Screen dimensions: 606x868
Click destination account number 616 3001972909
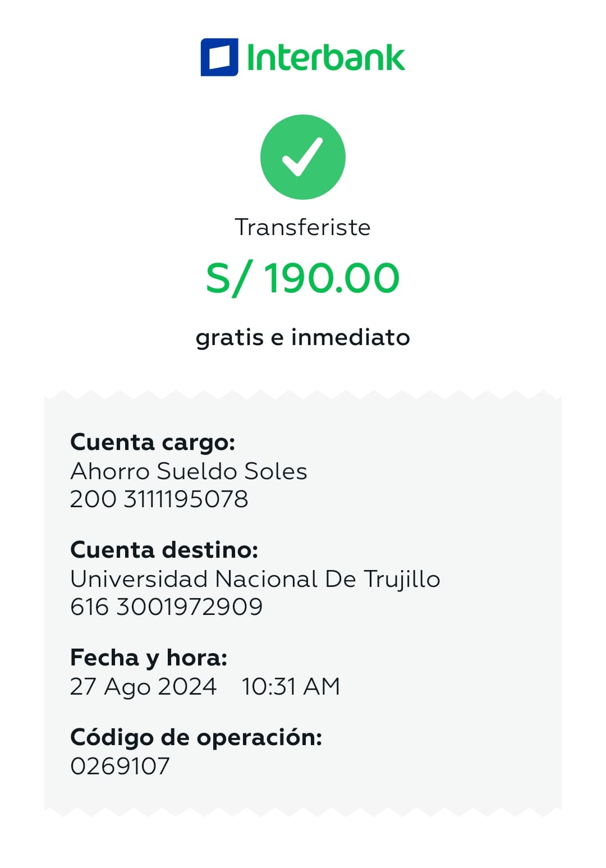[166, 607]
